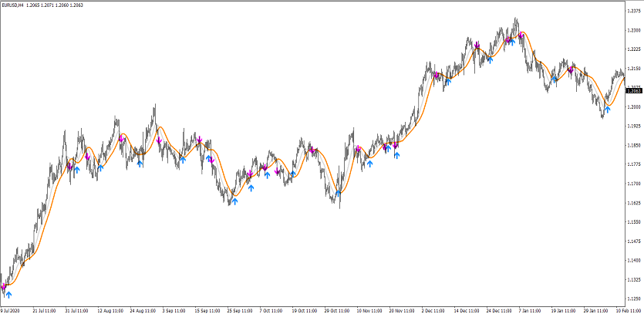The width and height of the screenshot is (644, 314).
Task: Click the magenta arrow above 3 Sep 11:00
Action: coord(160,140)
